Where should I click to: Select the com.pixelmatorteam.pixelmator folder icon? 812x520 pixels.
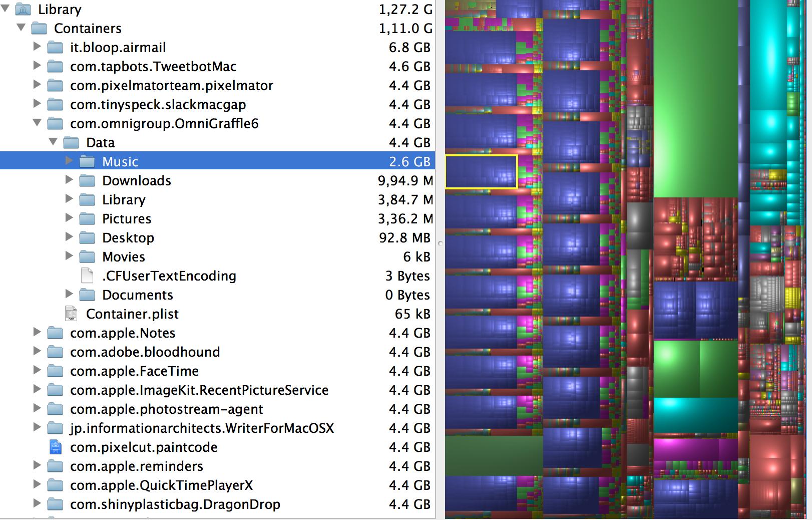(x=55, y=86)
